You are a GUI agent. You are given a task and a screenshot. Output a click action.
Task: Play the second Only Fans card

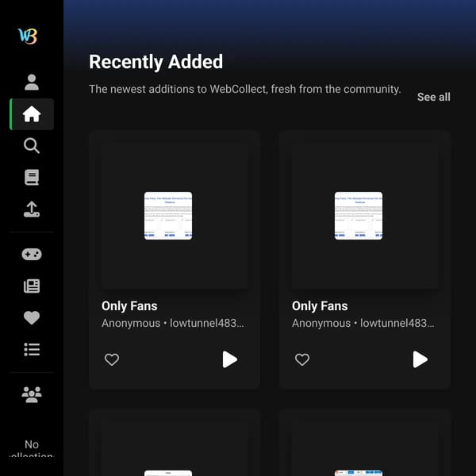(x=420, y=359)
